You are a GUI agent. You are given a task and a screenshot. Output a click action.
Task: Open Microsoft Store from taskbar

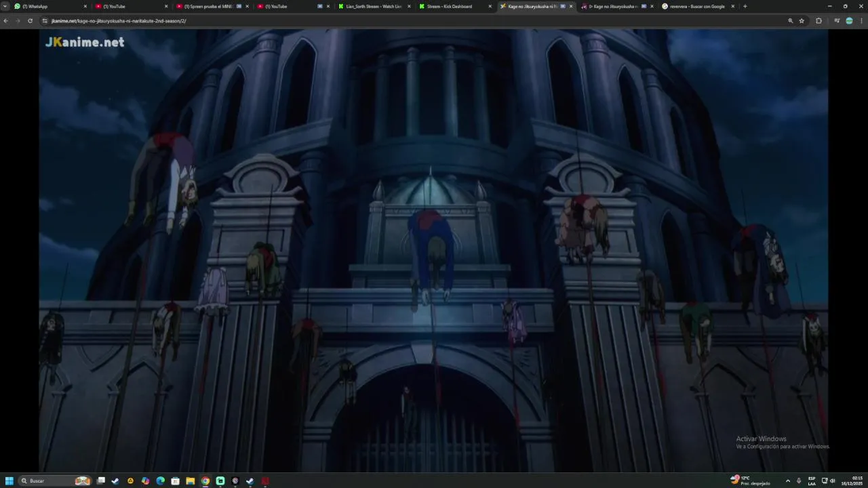pyautogui.click(x=175, y=481)
